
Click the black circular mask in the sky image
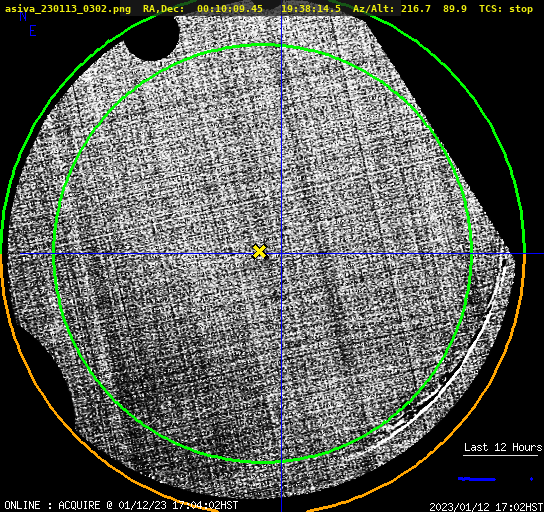152,36
